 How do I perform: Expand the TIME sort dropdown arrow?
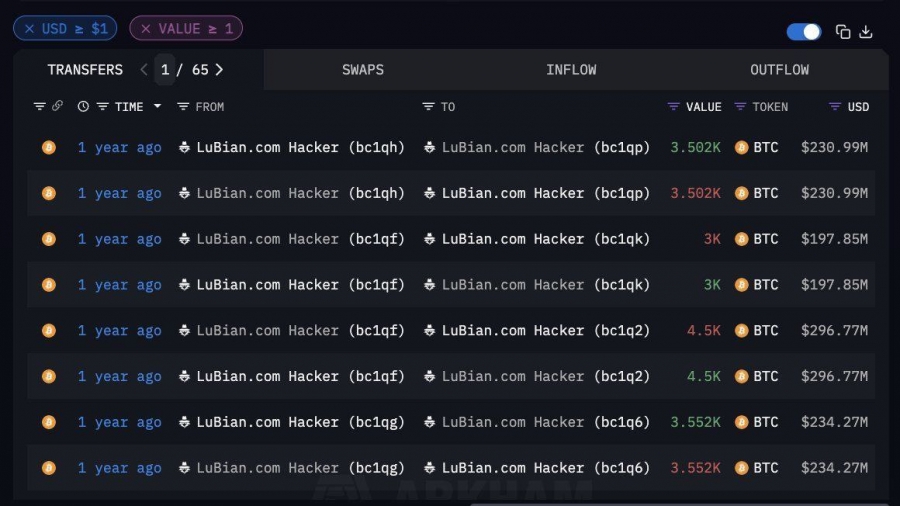pyautogui.click(x=157, y=107)
